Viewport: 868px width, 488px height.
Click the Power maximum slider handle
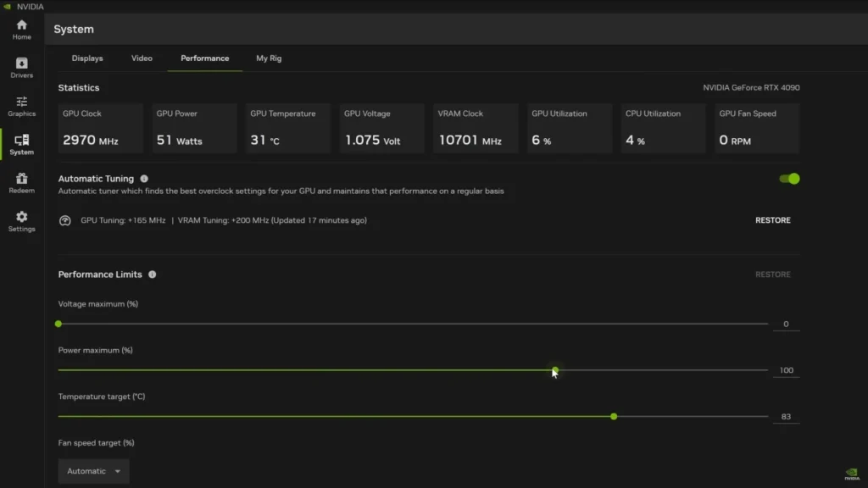pyautogui.click(x=555, y=370)
